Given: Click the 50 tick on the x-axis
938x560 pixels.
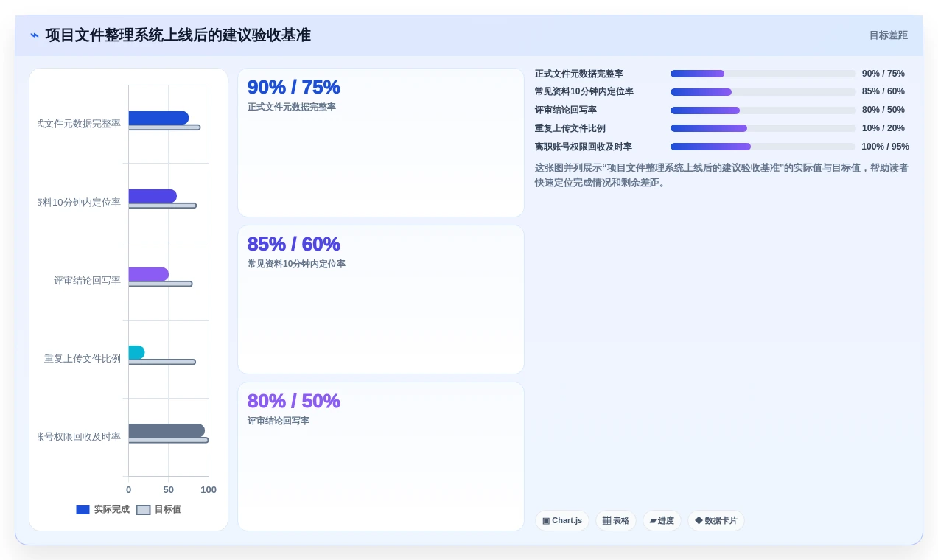Looking at the screenshot, I should pyautogui.click(x=169, y=490).
